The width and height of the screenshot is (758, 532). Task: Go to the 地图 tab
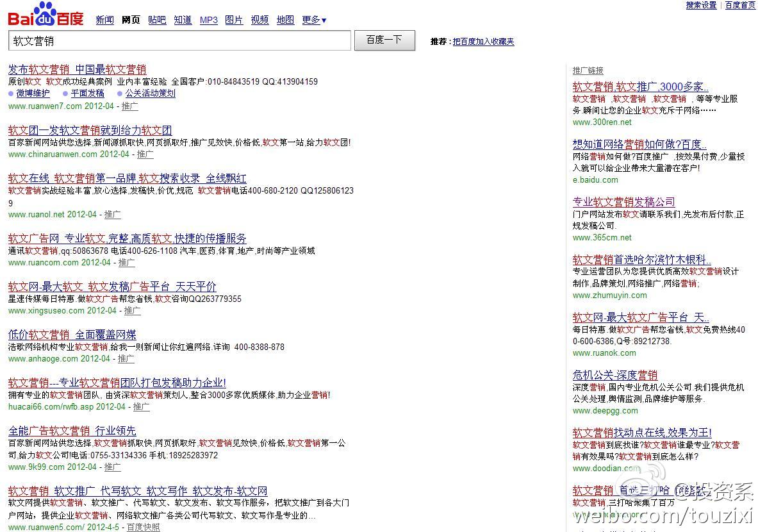(285, 20)
